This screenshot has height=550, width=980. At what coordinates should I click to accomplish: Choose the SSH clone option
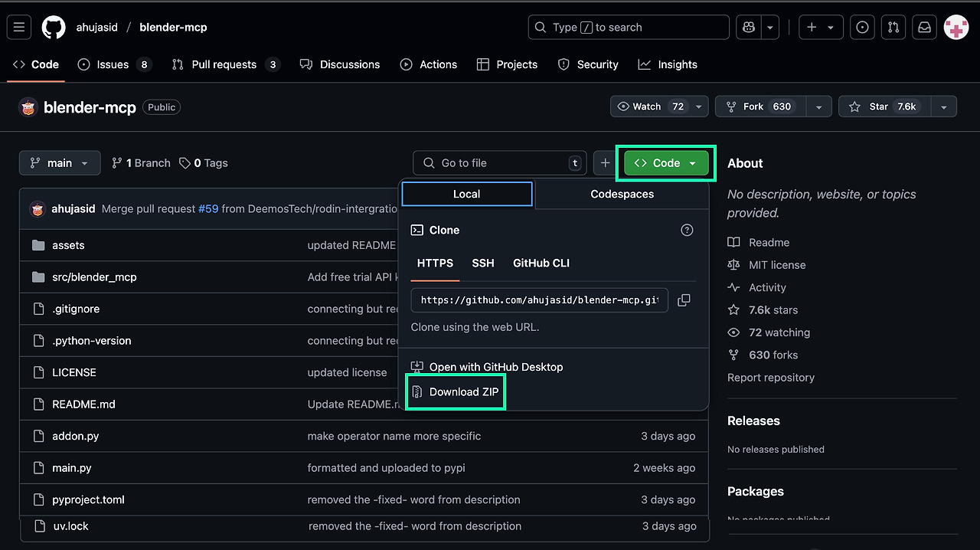pyautogui.click(x=483, y=263)
